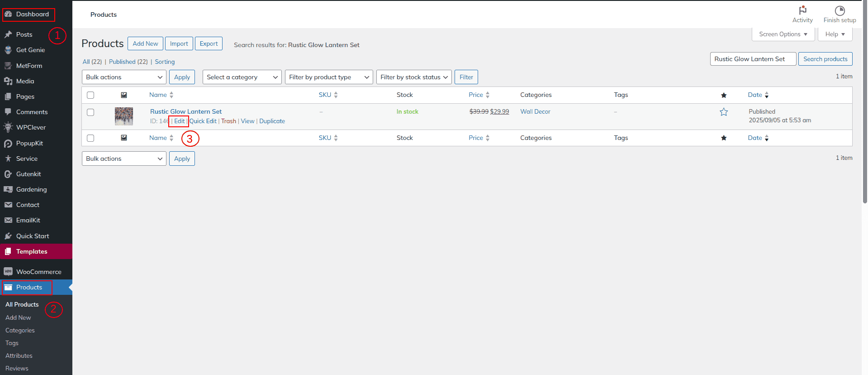Click the Finish setup progress icon
The width and height of the screenshot is (868, 375).
point(840,10)
